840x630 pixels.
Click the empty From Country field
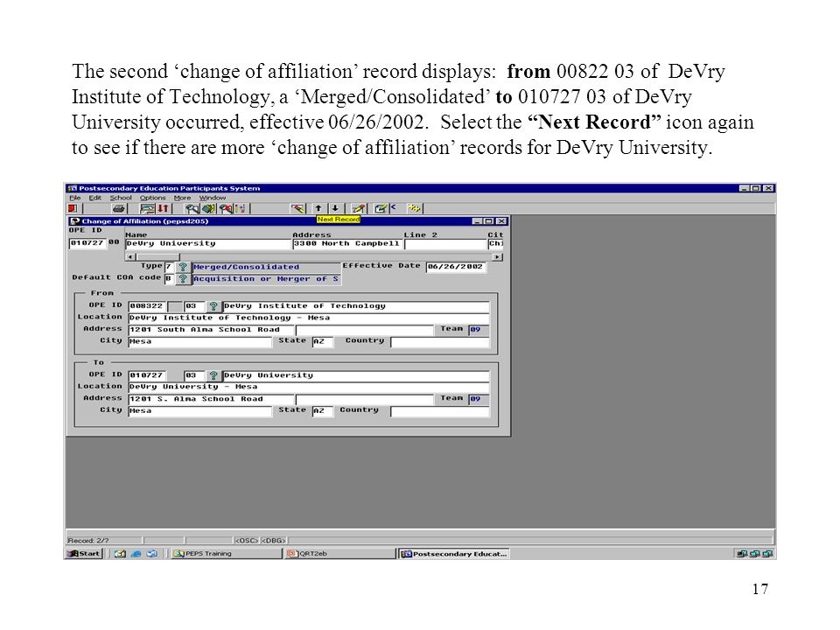coord(440,341)
